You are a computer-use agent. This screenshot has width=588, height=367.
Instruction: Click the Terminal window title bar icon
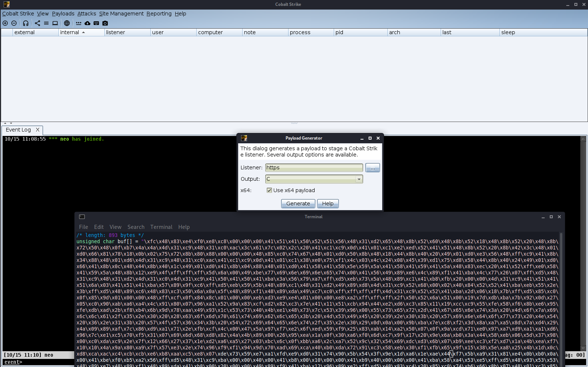82,217
